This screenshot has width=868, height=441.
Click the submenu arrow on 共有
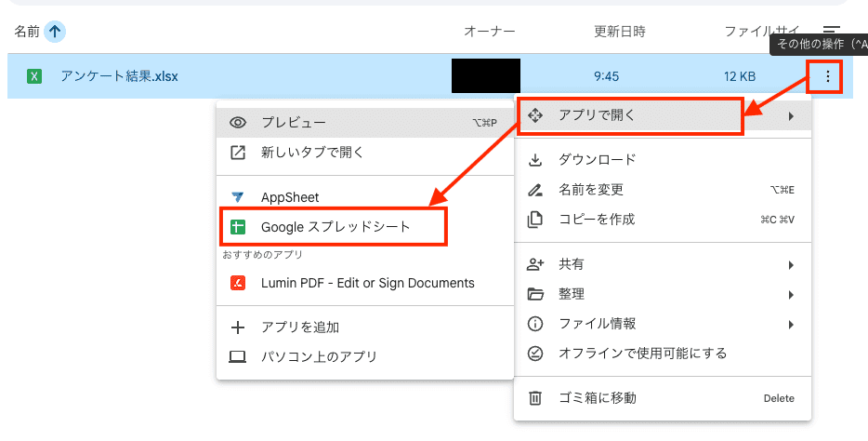click(791, 265)
